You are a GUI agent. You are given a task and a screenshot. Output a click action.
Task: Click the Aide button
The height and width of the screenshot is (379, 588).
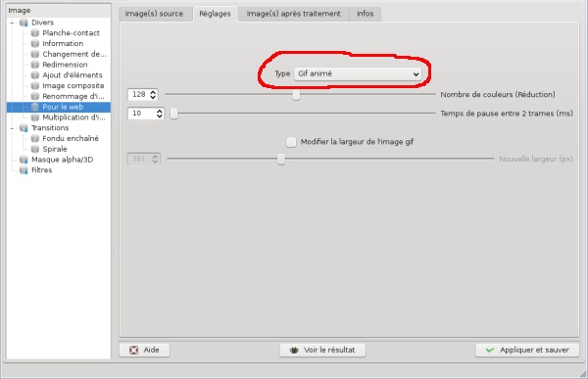point(144,351)
